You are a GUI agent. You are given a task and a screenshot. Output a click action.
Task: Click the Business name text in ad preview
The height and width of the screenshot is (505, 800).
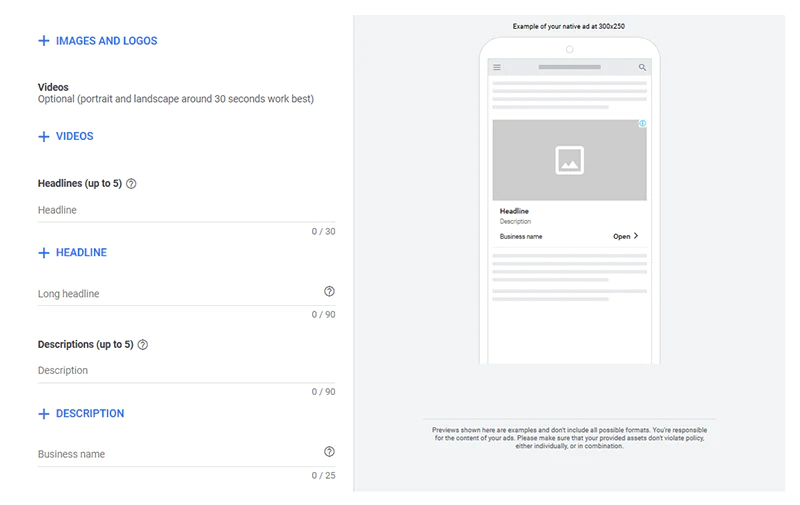(x=521, y=236)
